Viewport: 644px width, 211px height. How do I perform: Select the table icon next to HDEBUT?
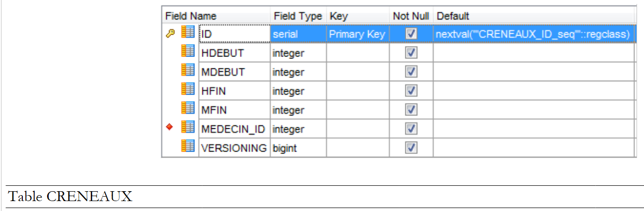188,51
